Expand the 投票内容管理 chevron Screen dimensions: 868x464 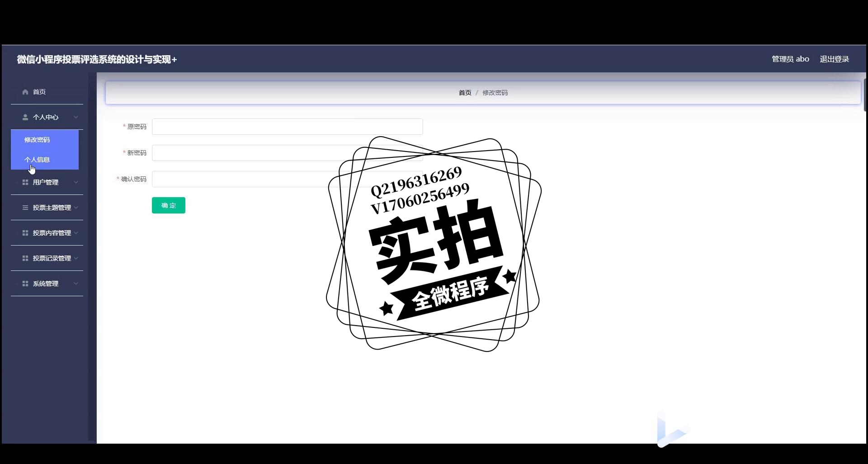pos(76,233)
